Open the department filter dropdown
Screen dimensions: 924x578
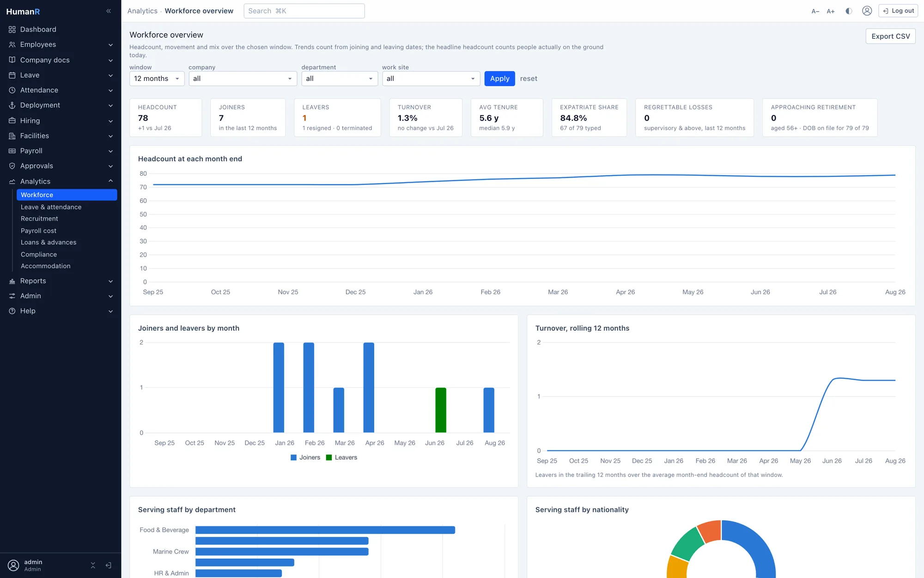point(340,79)
